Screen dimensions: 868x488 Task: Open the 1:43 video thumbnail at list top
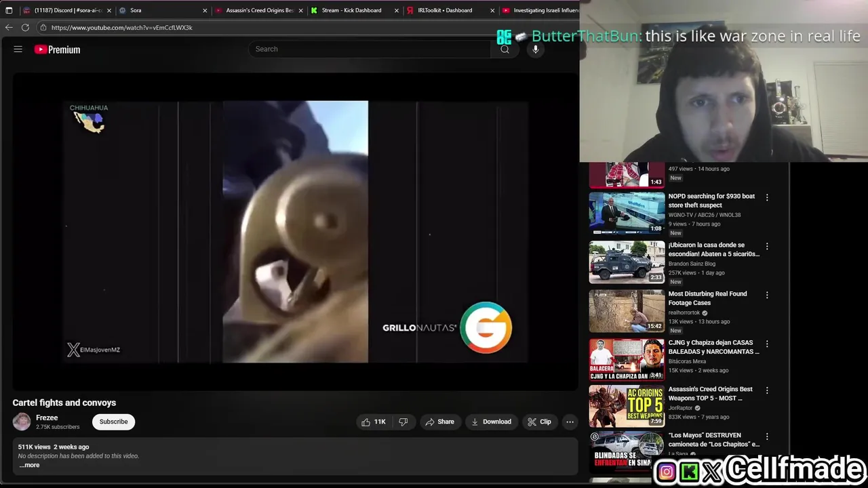[627, 175]
